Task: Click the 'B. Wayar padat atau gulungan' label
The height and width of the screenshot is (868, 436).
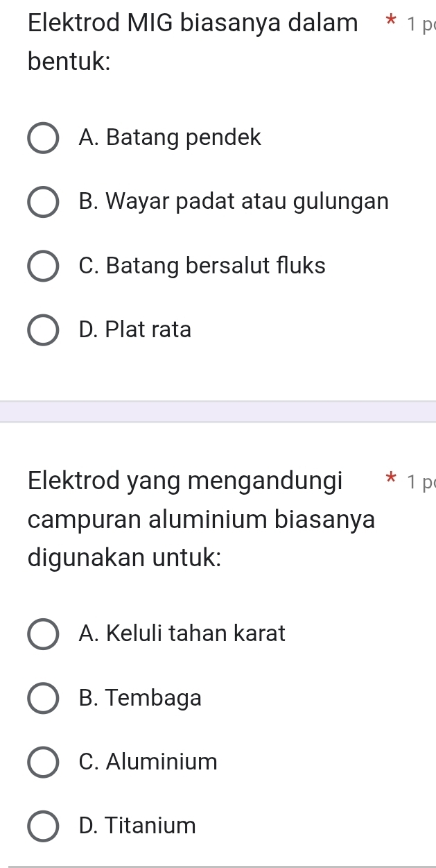Action: (234, 202)
